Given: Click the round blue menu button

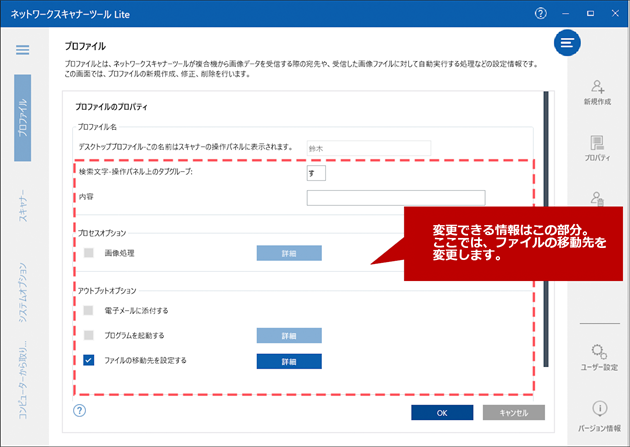Looking at the screenshot, I should pos(568,43).
